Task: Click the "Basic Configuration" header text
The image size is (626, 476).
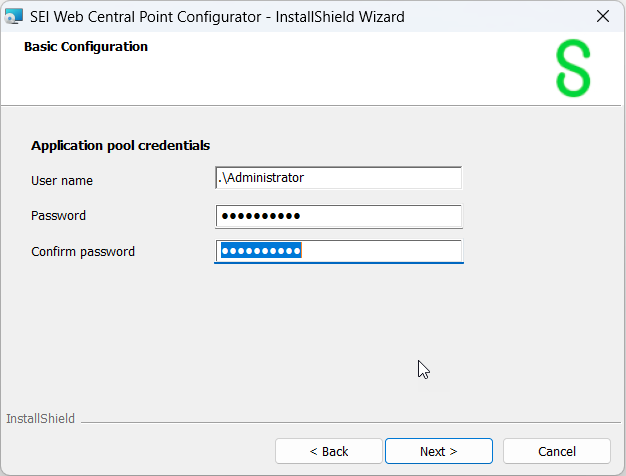Action: coord(86,47)
